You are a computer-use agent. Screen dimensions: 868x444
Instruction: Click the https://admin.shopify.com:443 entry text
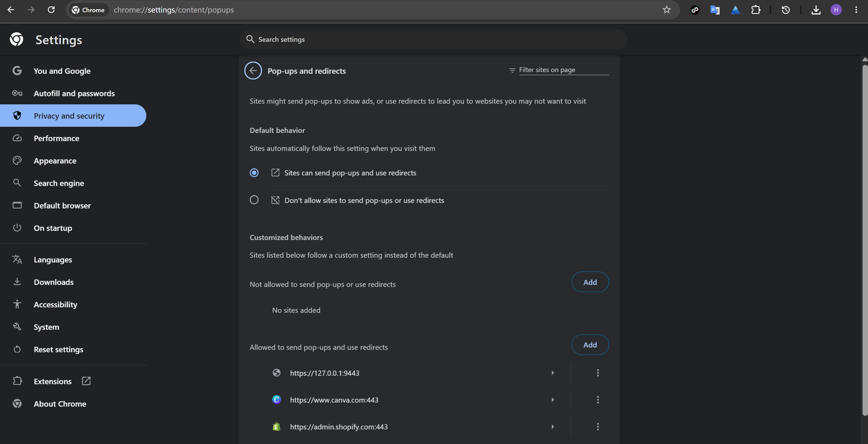339,427
